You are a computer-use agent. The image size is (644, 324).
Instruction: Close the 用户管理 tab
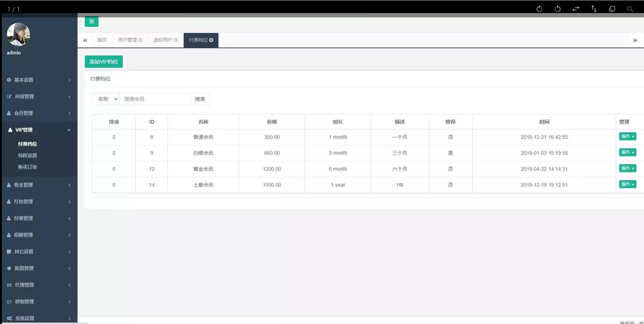140,40
